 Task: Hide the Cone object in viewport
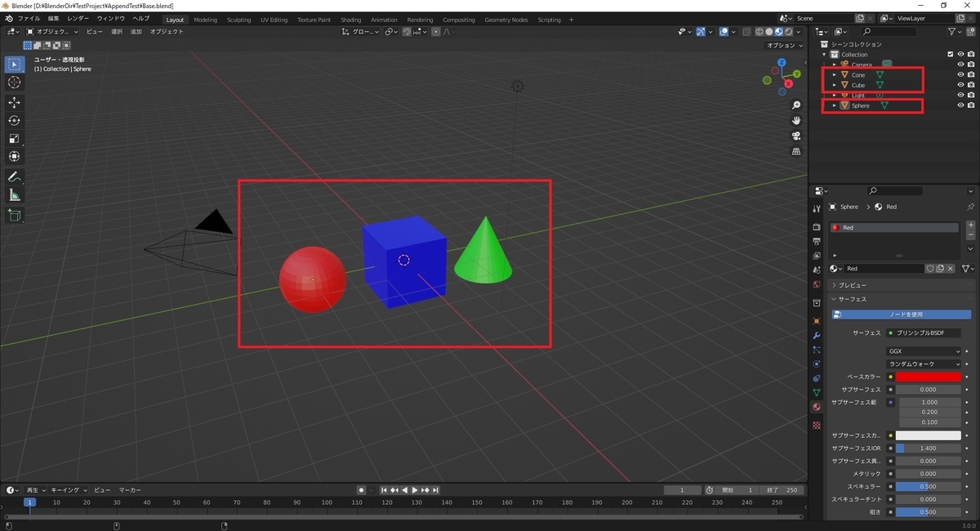tap(960, 75)
